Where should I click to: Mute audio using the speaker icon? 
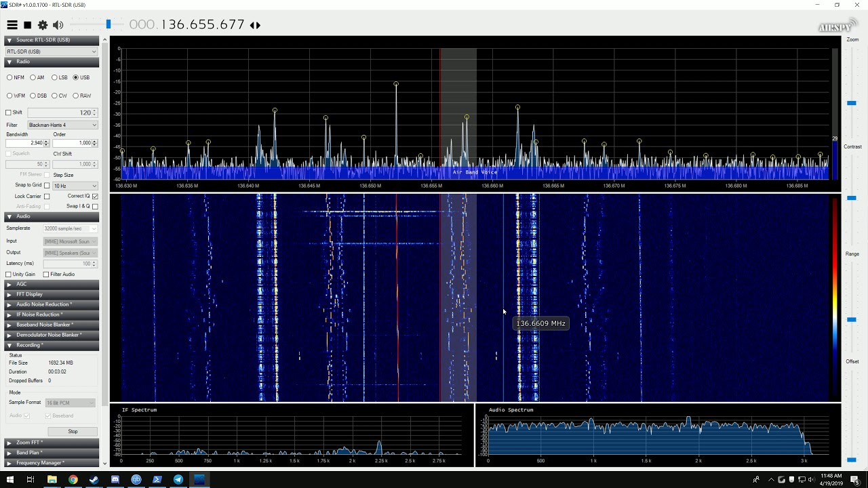58,25
